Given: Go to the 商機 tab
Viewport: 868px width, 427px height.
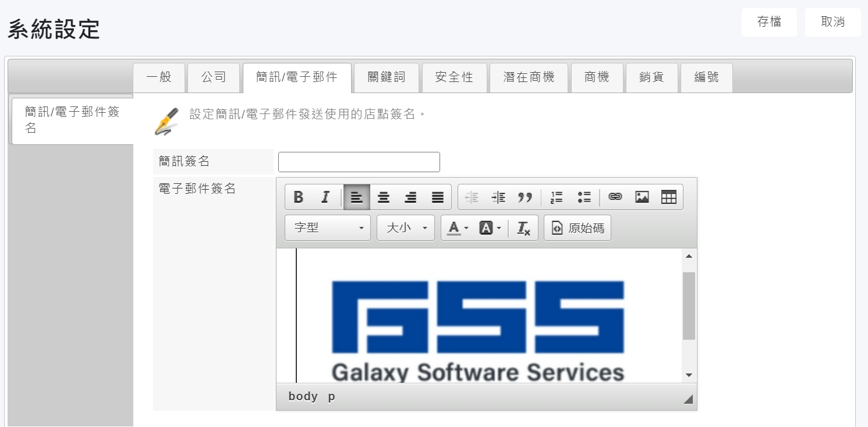Looking at the screenshot, I should 597,77.
